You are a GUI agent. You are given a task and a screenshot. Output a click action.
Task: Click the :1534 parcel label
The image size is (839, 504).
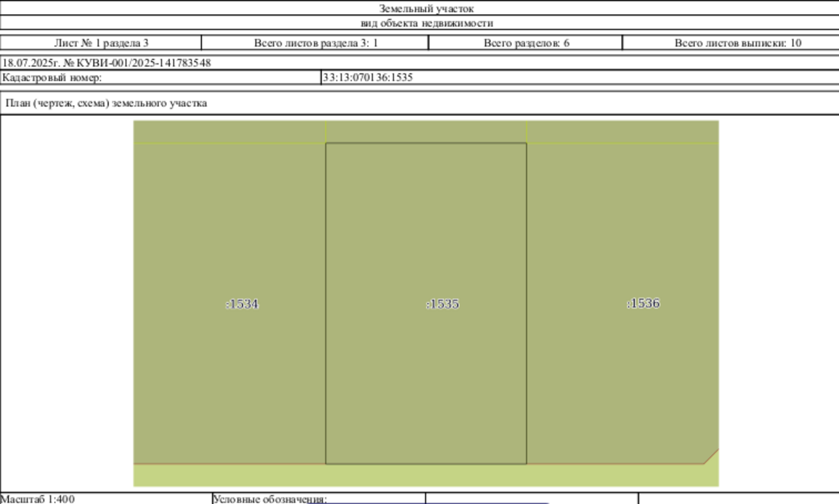pos(242,304)
